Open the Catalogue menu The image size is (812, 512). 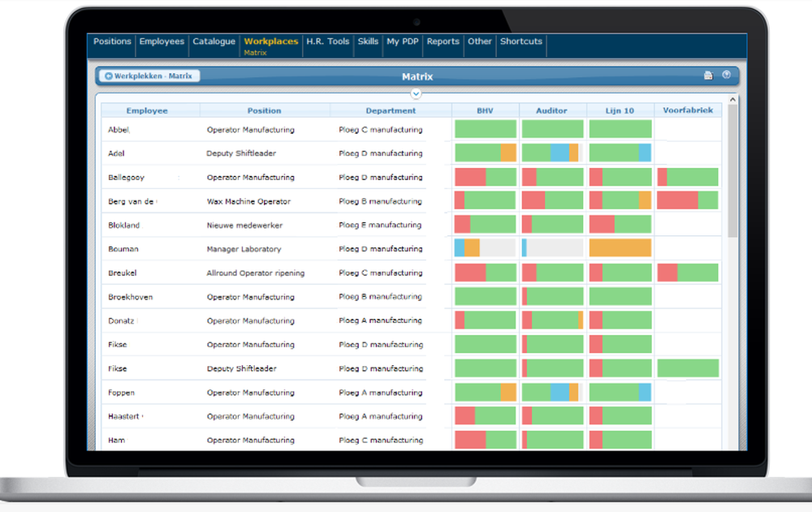(214, 41)
